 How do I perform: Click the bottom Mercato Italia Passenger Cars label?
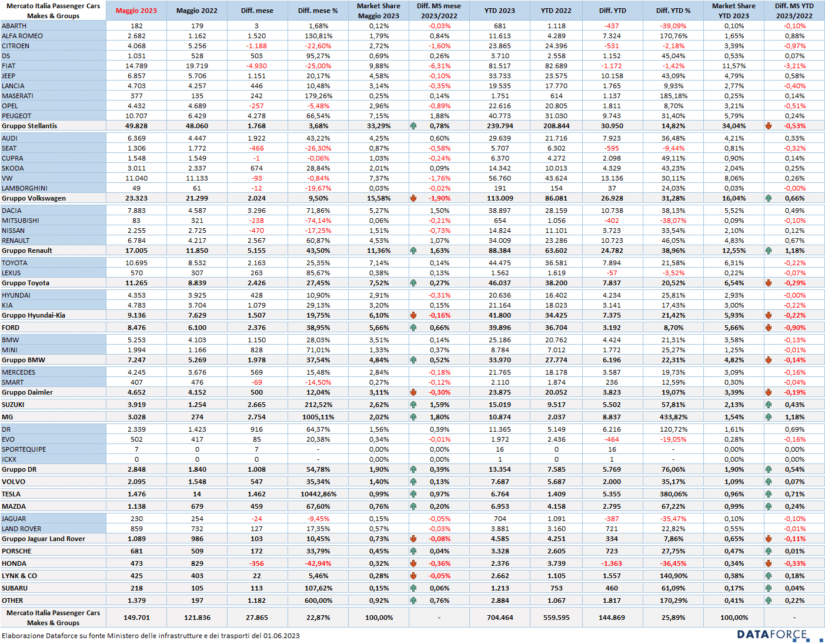[53, 618]
